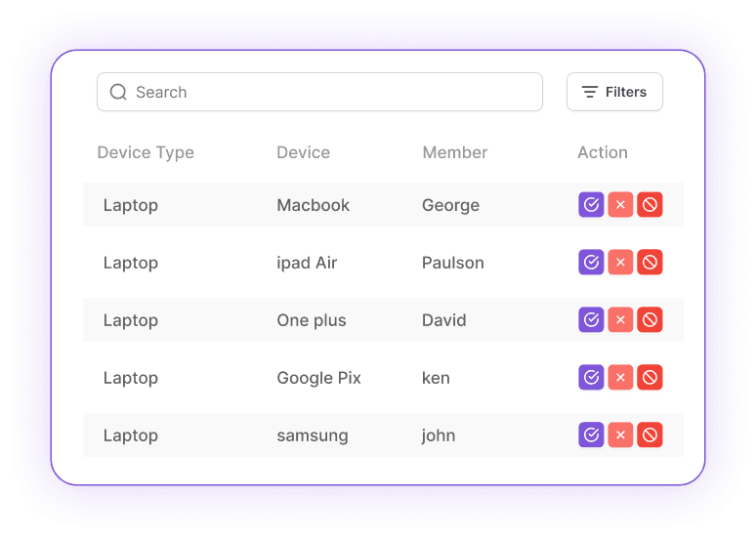Click the Device column header
This screenshot has width=756, height=538.
[303, 152]
